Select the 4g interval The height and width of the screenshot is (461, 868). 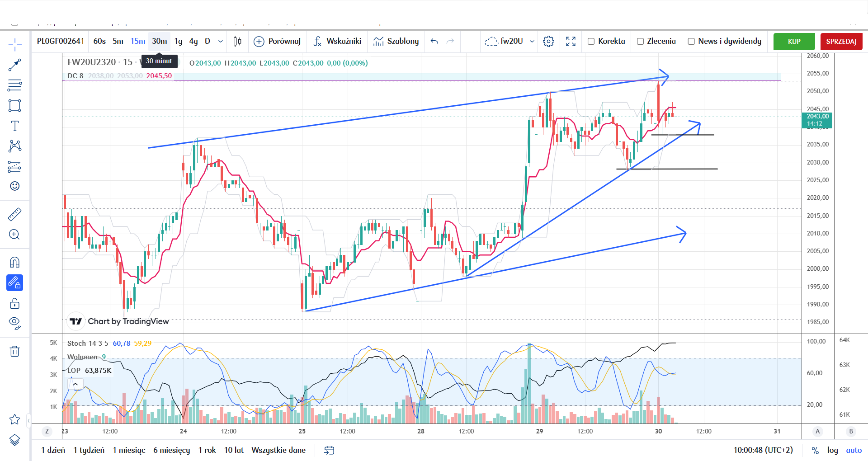(x=193, y=41)
